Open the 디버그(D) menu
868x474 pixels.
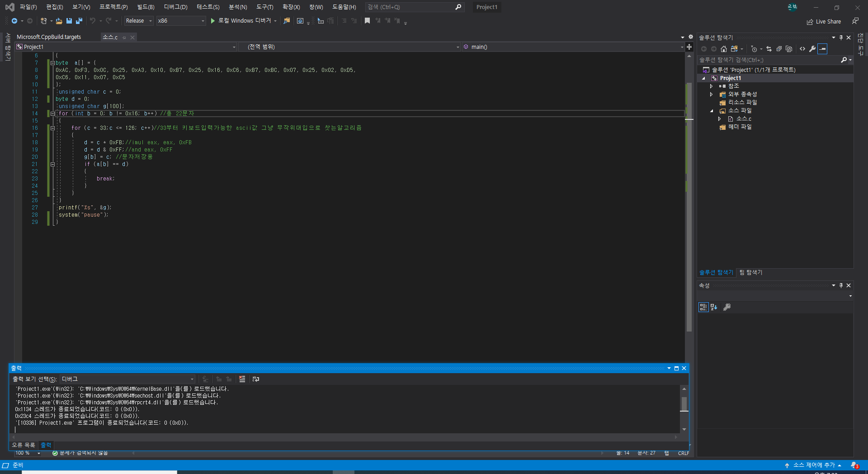pyautogui.click(x=175, y=7)
